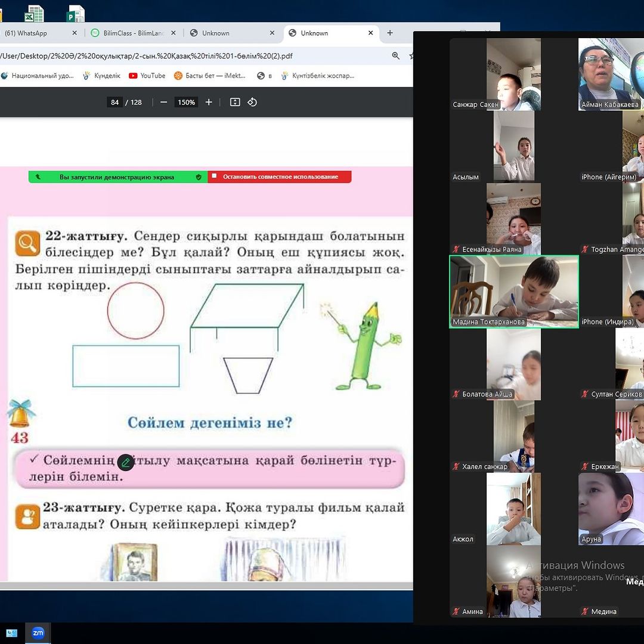Click the green shield icon on sharing bar
Screen dimensions: 644x644
click(x=199, y=177)
